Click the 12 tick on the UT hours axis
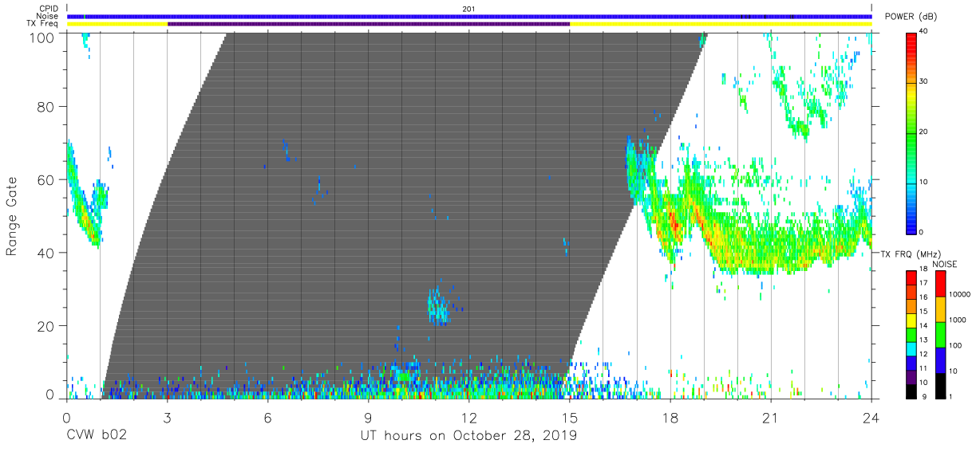This screenshot has height=452, width=980. point(468,417)
